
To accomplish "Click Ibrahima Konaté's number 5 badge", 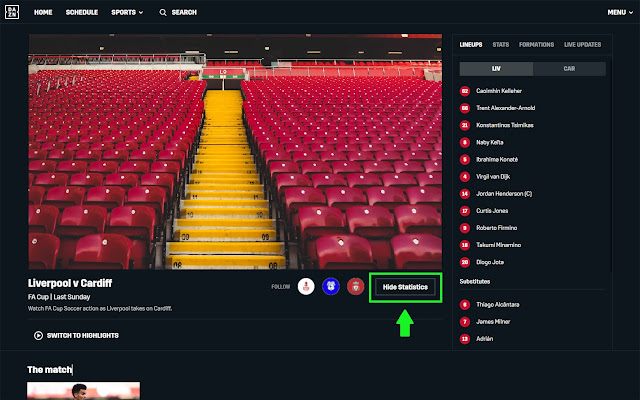I will point(464,160).
